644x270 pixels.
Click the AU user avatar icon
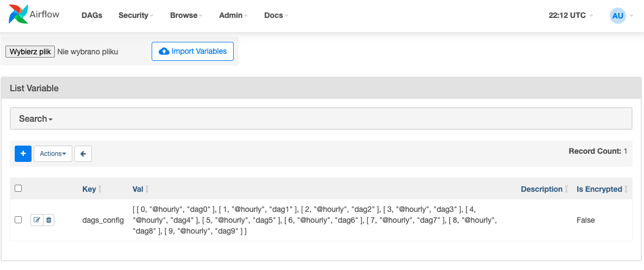[x=617, y=16]
